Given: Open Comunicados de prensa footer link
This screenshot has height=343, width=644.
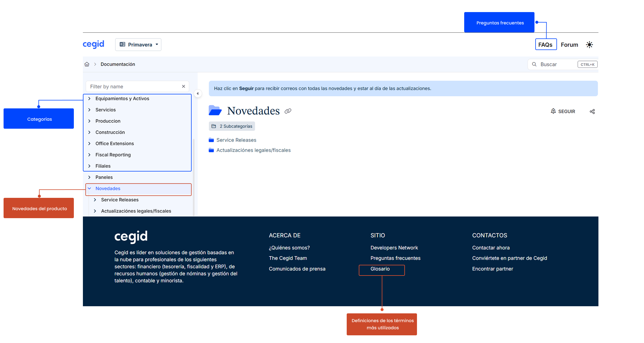Looking at the screenshot, I should click(297, 269).
